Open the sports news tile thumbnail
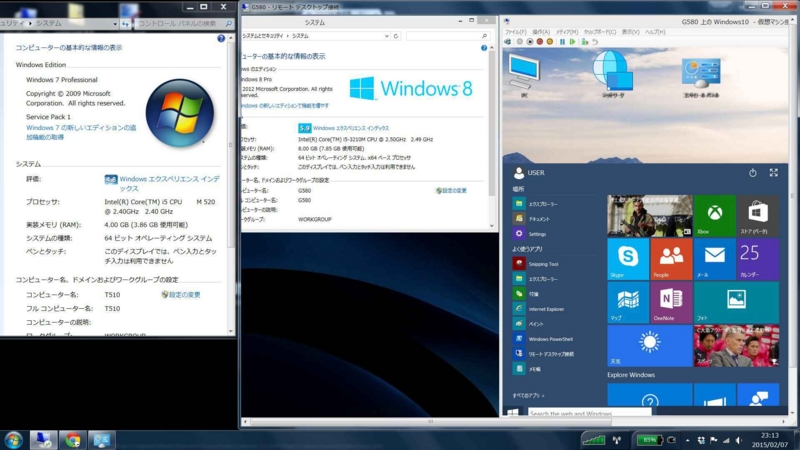The image size is (800, 450). 736,345
